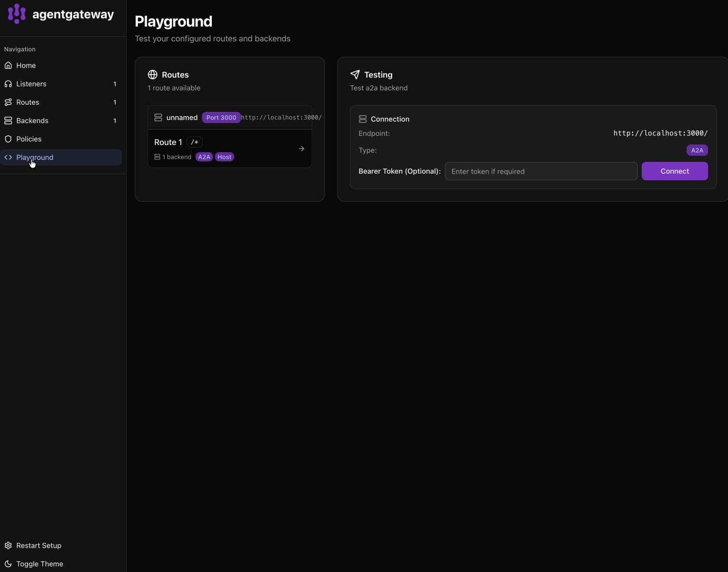Click the Listeners headphones icon

point(8,84)
